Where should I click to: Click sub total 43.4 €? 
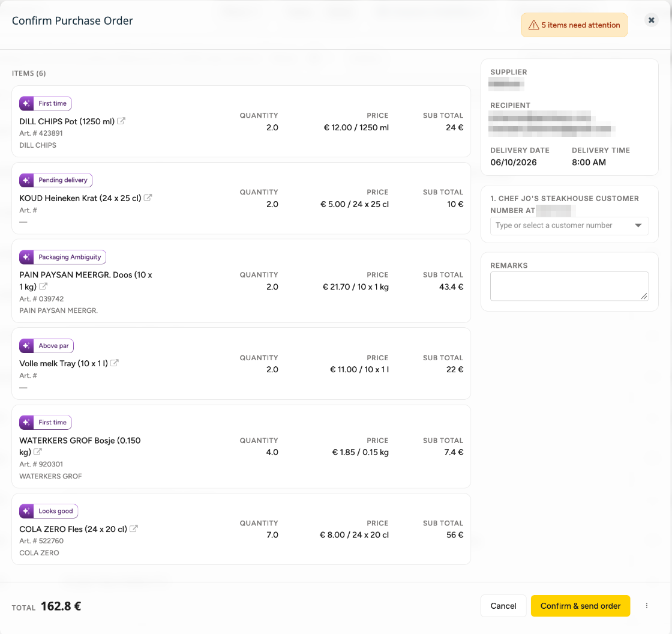451,287
